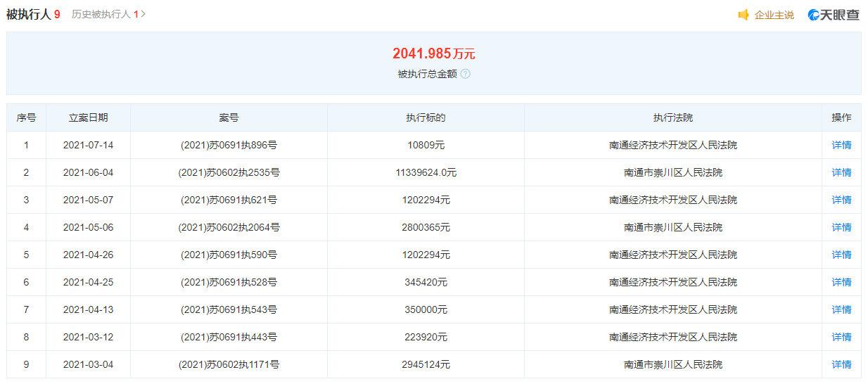Screen dimensions: 868x384
Task: Select case number (2021)苏0691执896号
Action: [229, 145]
